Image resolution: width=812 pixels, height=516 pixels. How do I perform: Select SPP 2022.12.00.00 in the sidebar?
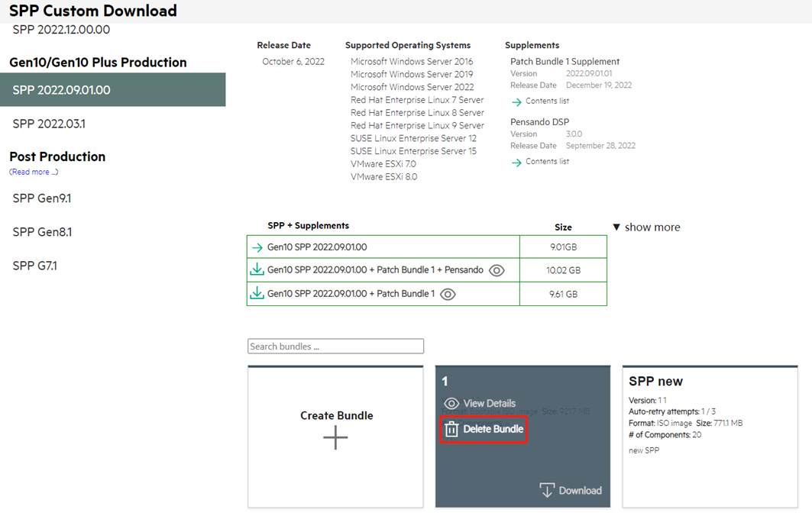tap(61, 30)
